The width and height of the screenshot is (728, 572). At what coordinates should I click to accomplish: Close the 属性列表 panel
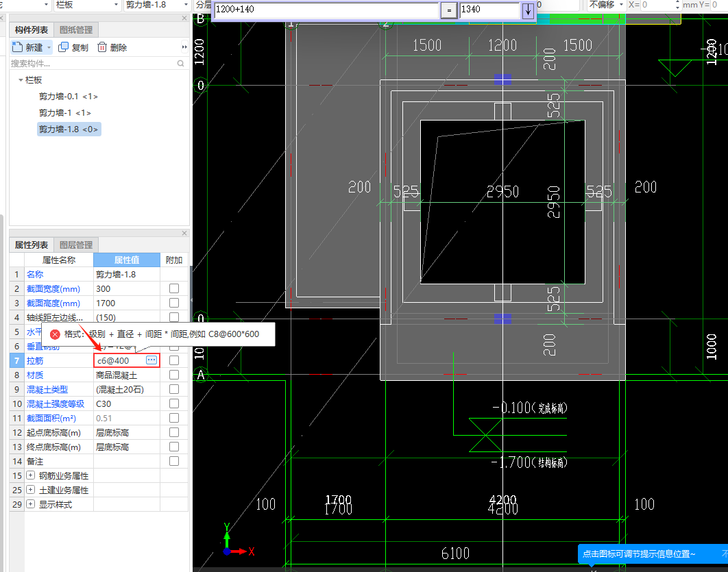point(184,234)
